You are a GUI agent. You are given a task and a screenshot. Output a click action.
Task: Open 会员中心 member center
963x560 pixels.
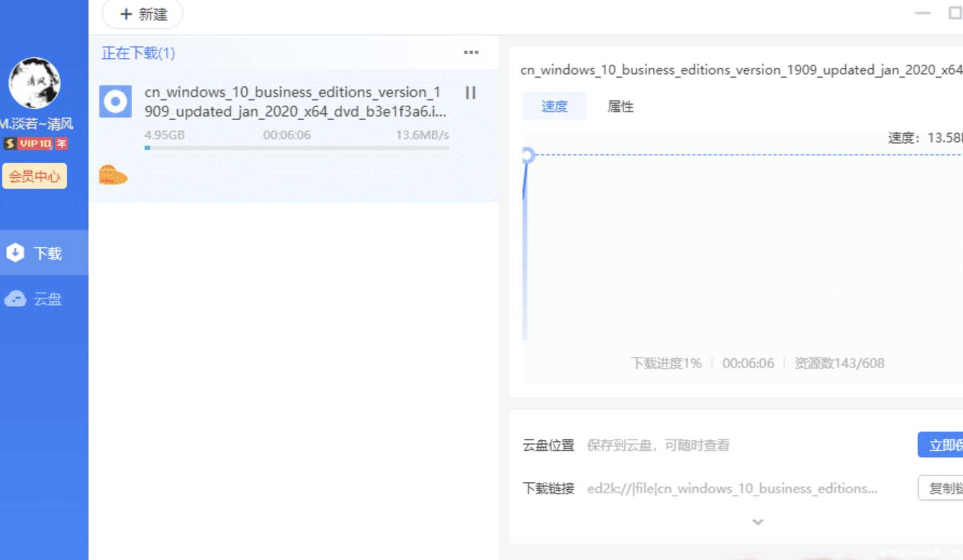pos(35,176)
